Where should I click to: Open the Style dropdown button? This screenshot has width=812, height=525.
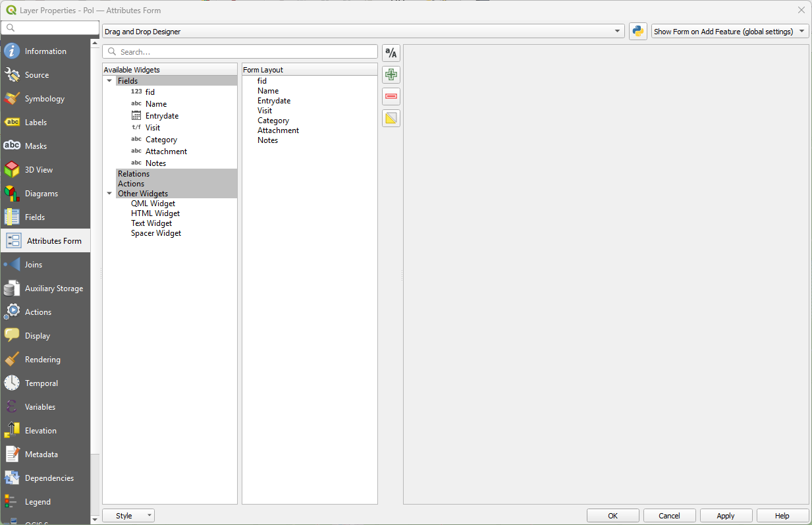(x=128, y=516)
